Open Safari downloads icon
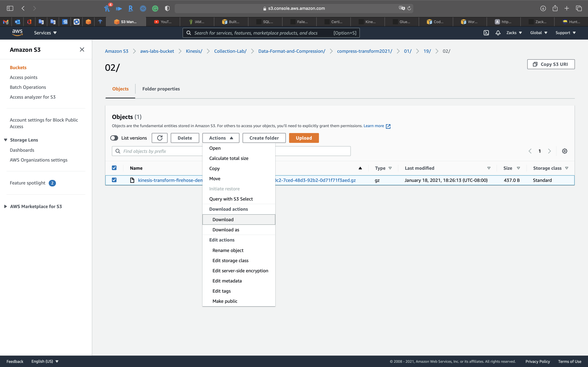Screen dimensions: 588x367 [543, 8]
